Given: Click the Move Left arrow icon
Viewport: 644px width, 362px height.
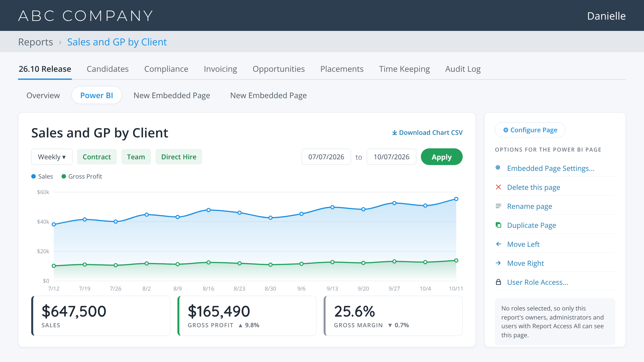Looking at the screenshot, I should click(x=498, y=244).
